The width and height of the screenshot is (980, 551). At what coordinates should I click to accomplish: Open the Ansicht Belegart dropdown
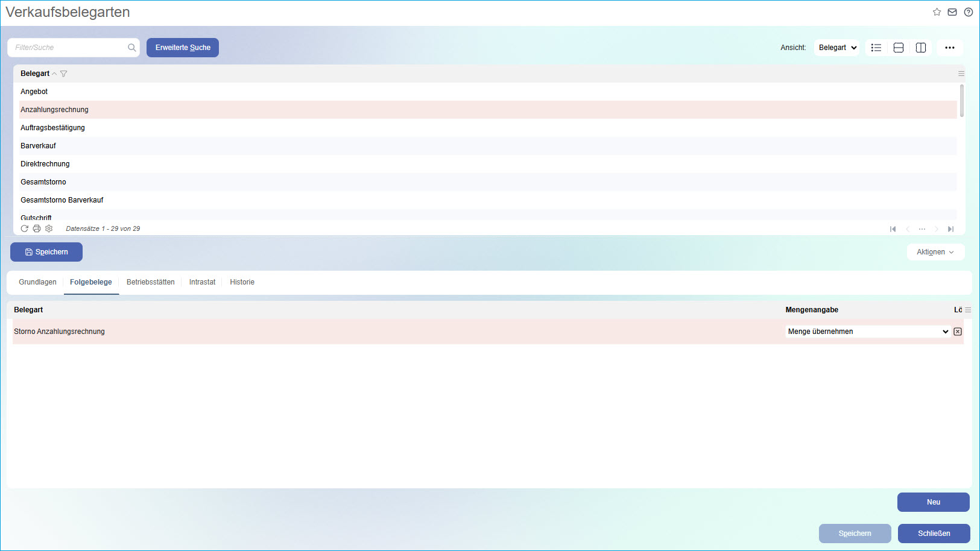click(x=836, y=48)
